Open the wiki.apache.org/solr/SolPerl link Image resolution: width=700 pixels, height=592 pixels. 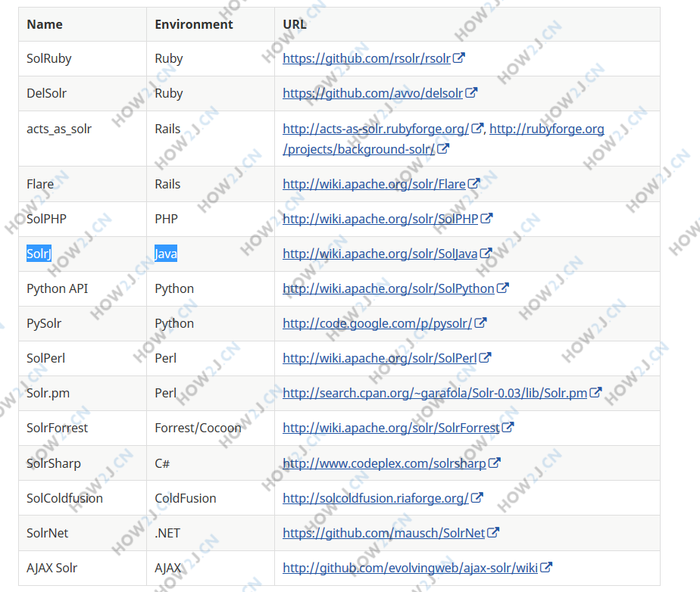pyautogui.click(x=380, y=358)
